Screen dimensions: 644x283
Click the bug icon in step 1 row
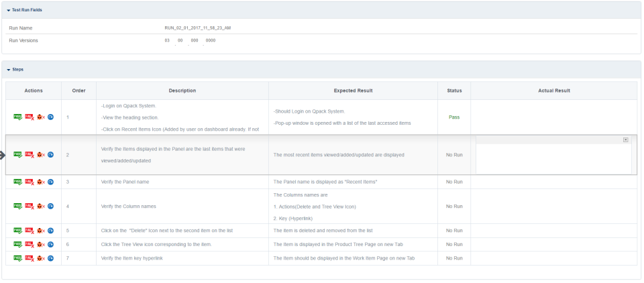pyautogui.click(x=40, y=117)
